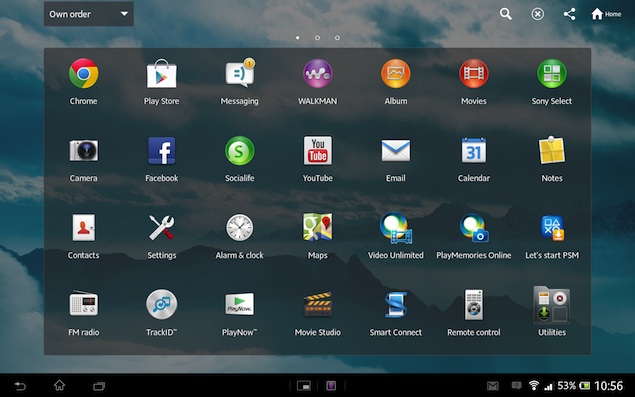The width and height of the screenshot is (635, 397).
Task: Tap the uninstall circled X icon
Action: [537, 14]
